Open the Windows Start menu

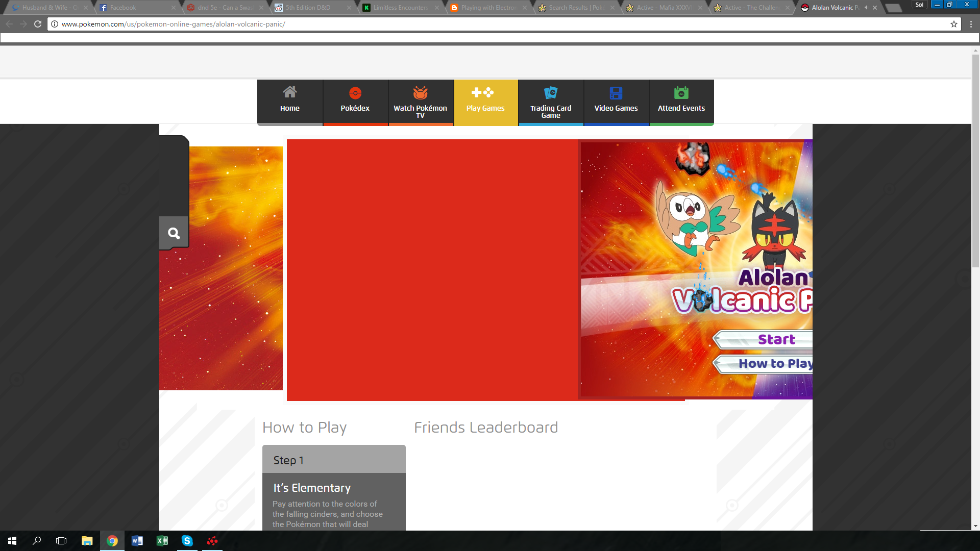tap(12, 541)
